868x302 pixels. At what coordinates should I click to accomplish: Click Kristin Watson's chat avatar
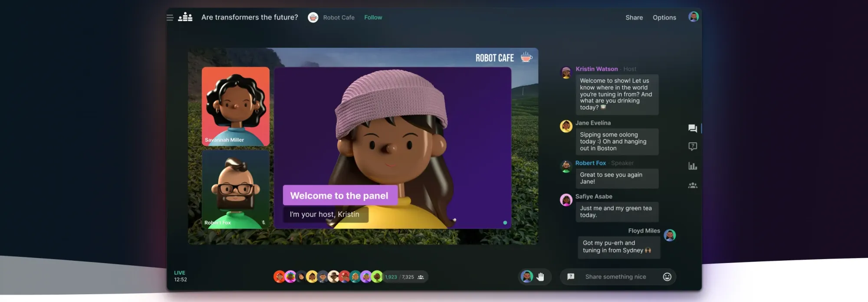click(566, 72)
